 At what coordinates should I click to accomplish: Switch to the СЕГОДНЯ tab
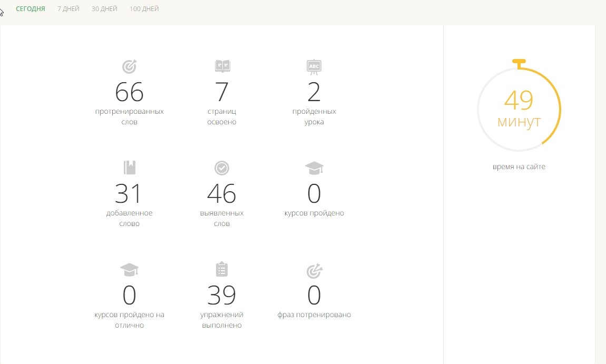[x=31, y=9]
